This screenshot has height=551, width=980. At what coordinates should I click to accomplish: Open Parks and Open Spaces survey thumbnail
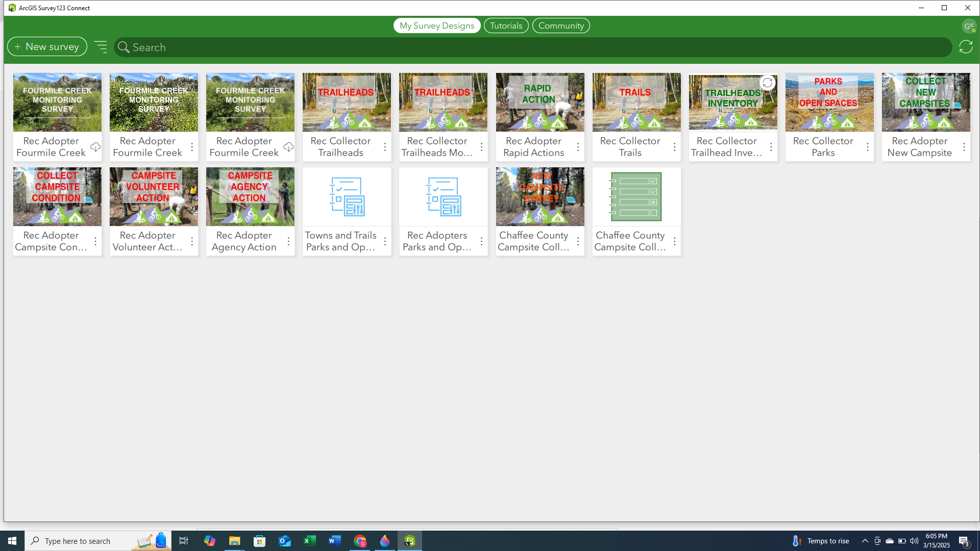click(x=829, y=102)
